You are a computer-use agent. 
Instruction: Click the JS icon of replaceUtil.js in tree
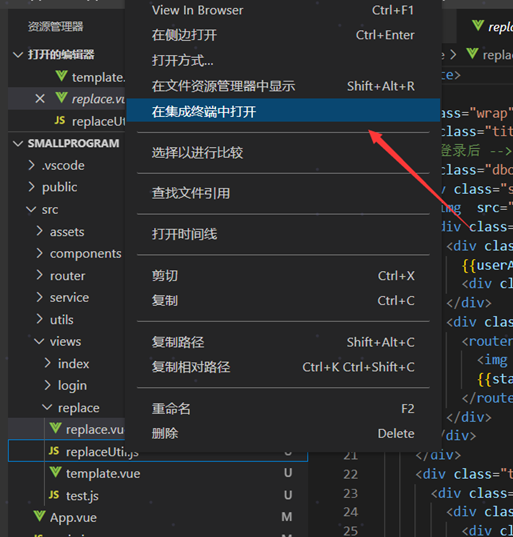54,451
